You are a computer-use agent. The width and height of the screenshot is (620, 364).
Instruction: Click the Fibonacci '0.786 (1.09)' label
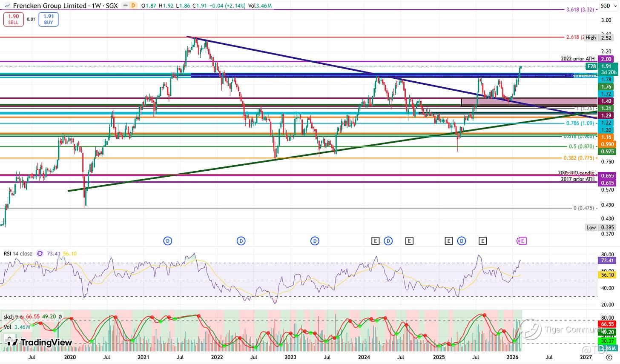[580, 123]
